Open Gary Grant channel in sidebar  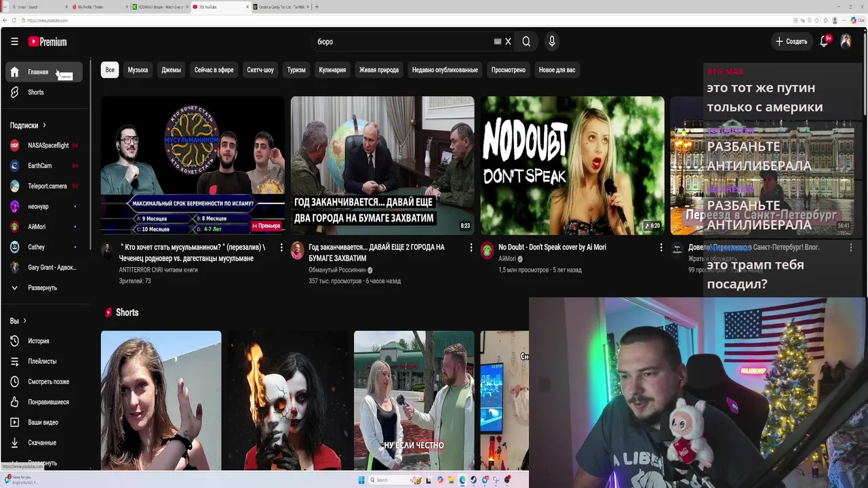(44, 267)
